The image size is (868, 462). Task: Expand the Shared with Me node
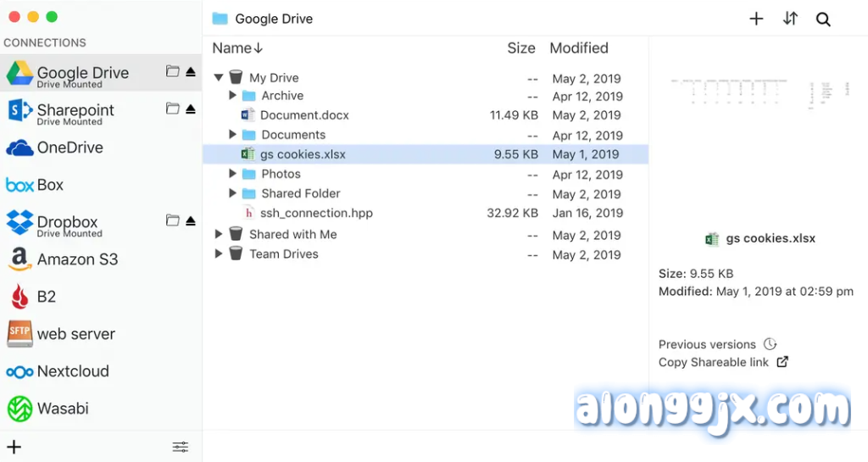point(219,235)
